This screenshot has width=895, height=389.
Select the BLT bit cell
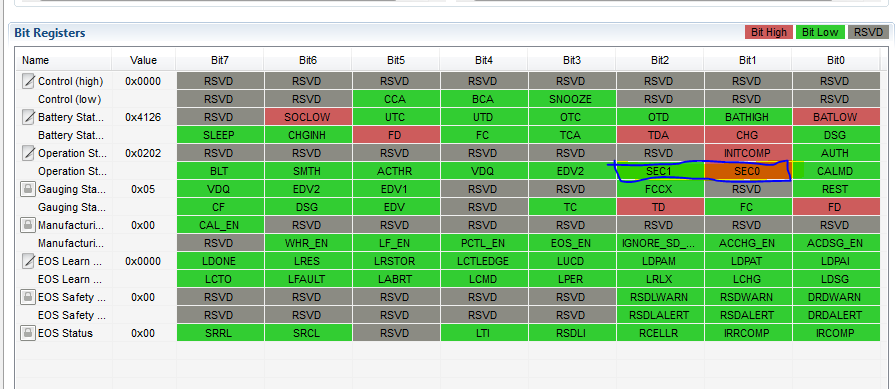point(220,171)
